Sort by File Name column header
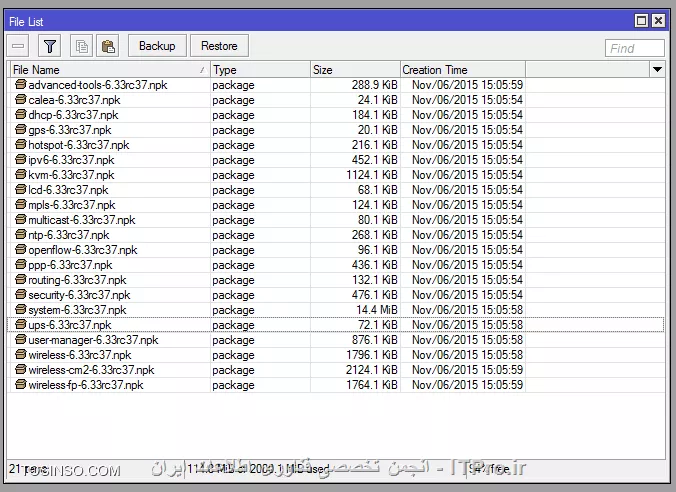676x492 pixels. tap(109, 70)
